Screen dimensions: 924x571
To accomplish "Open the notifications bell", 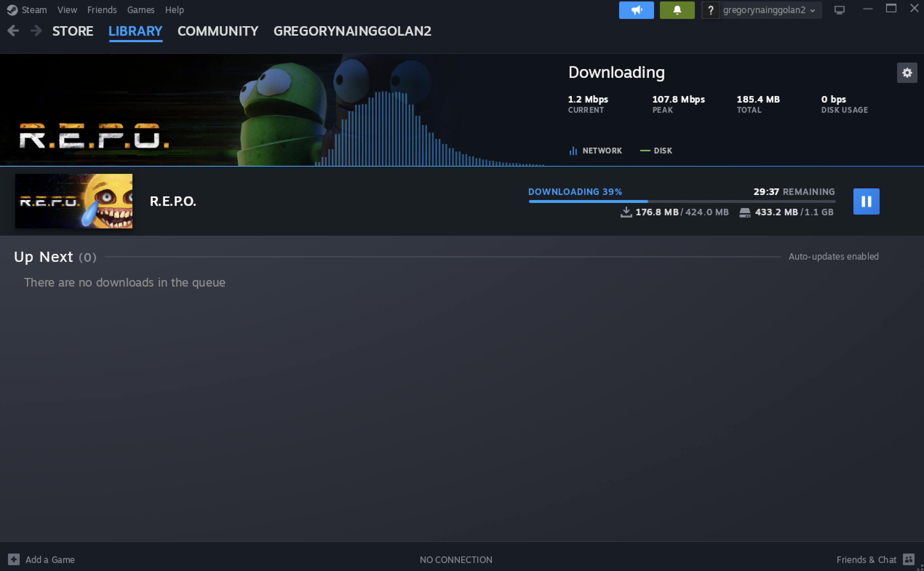I will (x=677, y=10).
